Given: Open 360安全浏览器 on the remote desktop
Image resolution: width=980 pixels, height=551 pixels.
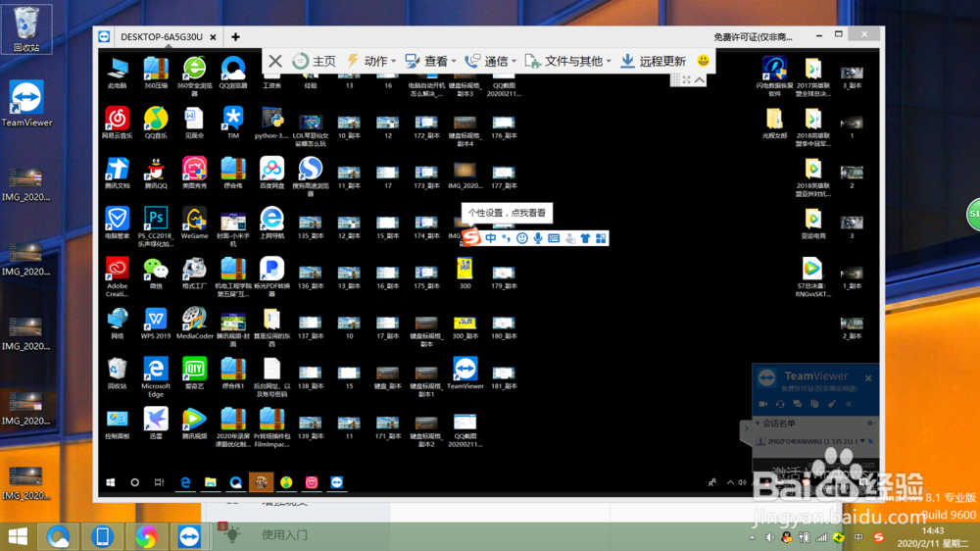Looking at the screenshot, I should (194, 75).
